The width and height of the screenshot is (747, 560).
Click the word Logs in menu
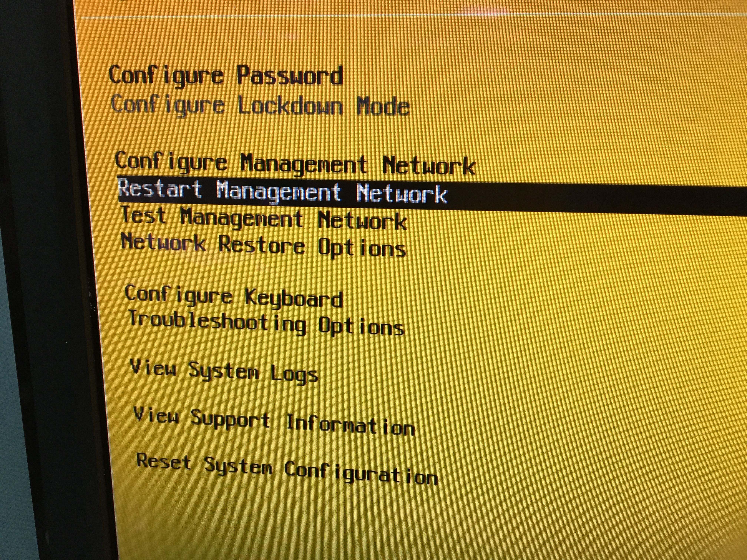coord(294,374)
